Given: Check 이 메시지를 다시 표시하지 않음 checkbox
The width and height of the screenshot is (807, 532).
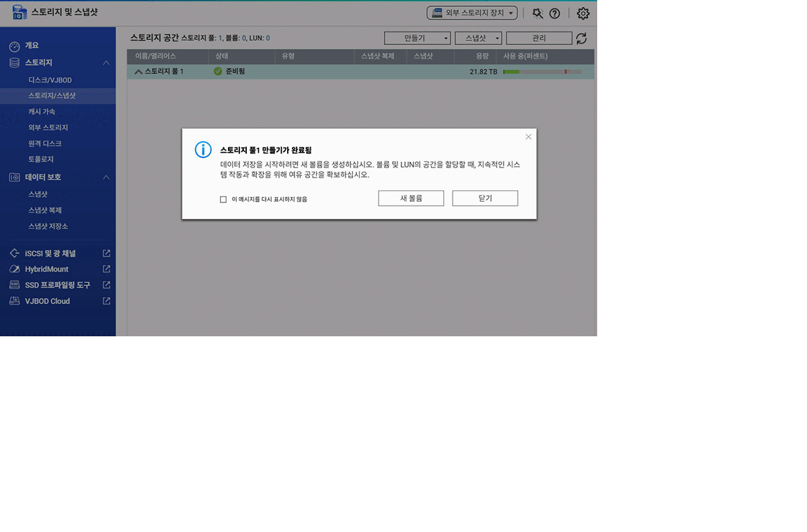Looking at the screenshot, I should [223, 199].
